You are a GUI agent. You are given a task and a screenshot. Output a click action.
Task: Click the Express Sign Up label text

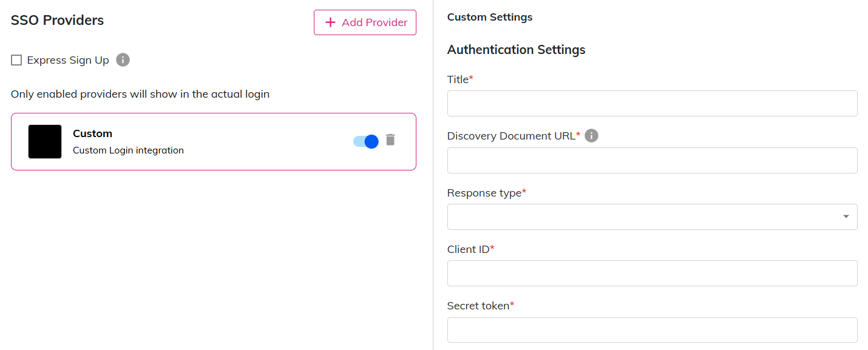[x=68, y=60]
